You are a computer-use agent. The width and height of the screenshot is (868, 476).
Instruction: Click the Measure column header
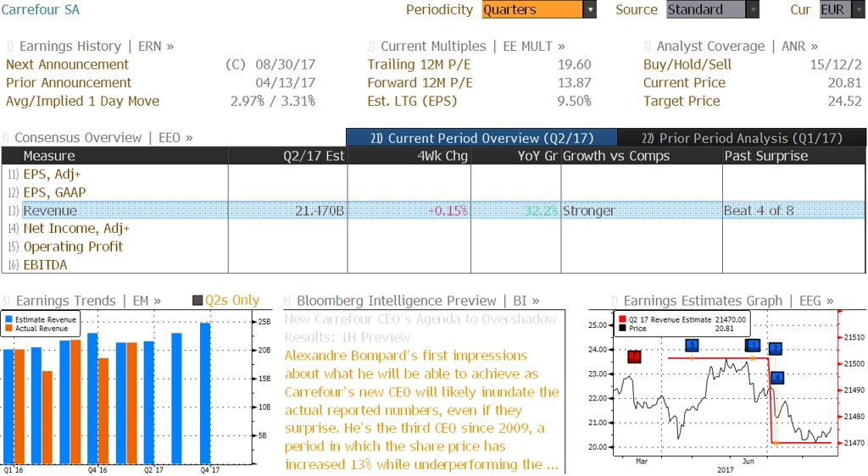point(115,156)
